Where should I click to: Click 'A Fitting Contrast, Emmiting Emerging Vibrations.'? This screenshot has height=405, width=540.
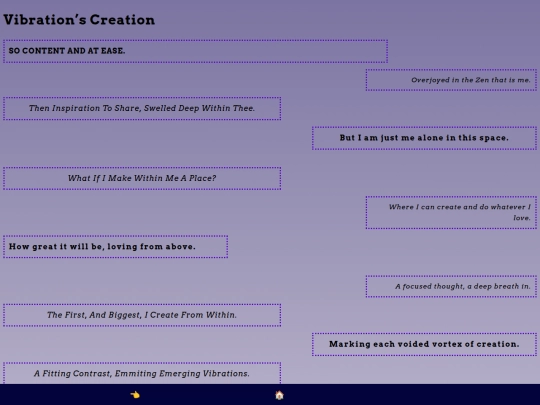[x=142, y=373]
